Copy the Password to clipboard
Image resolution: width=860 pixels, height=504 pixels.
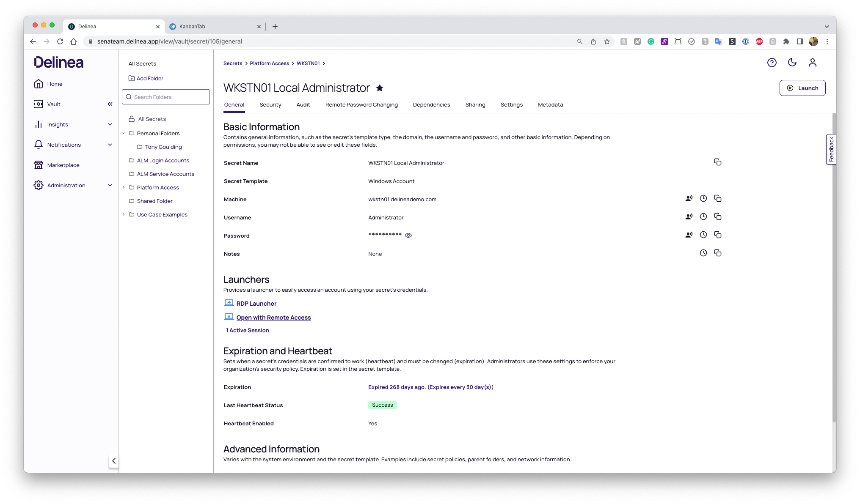pyautogui.click(x=717, y=235)
